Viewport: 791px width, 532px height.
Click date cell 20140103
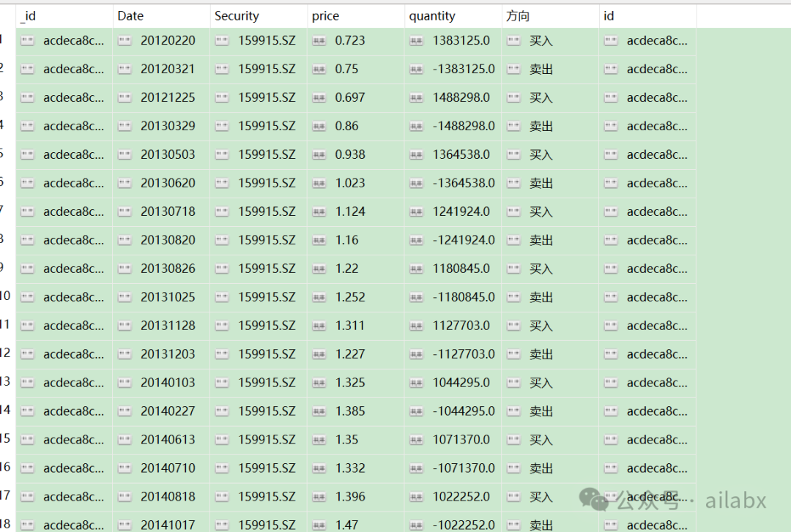coord(168,383)
